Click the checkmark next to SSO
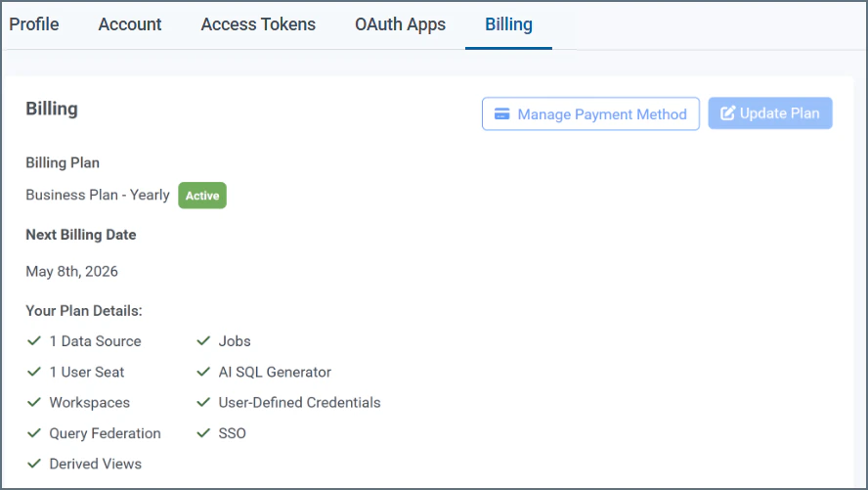 pos(203,433)
